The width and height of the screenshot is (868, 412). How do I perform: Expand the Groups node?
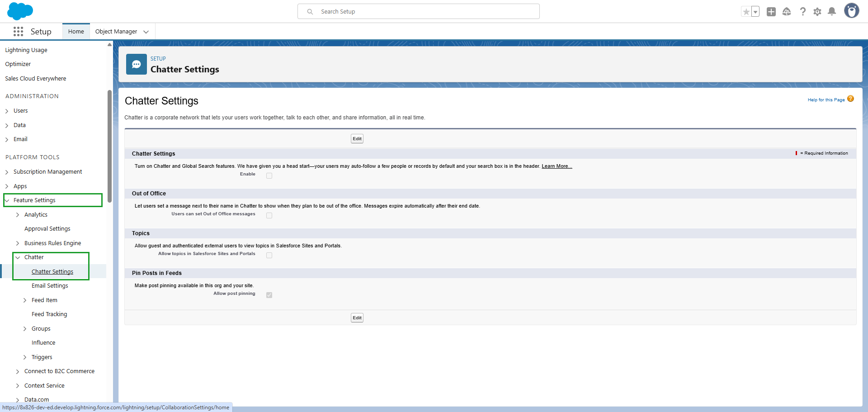point(25,329)
